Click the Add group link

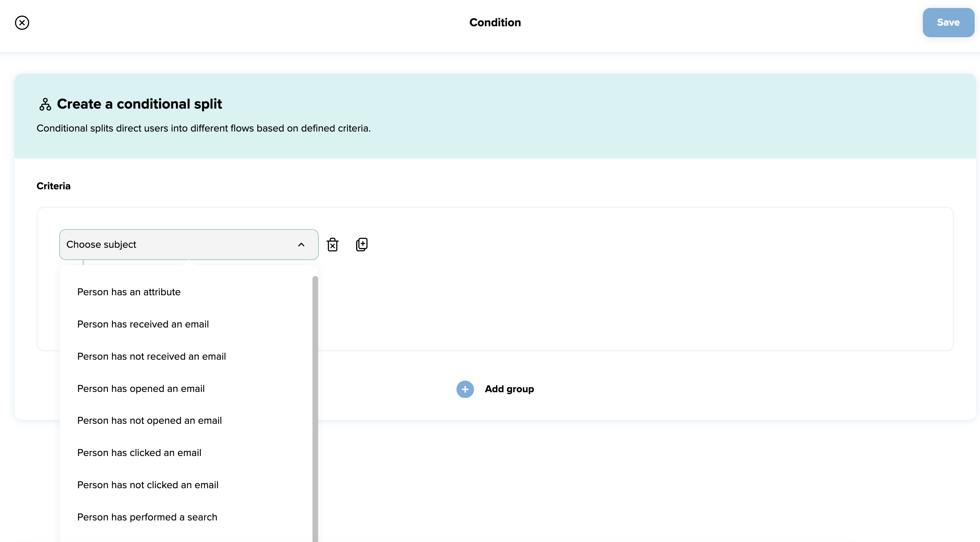point(509,389)
